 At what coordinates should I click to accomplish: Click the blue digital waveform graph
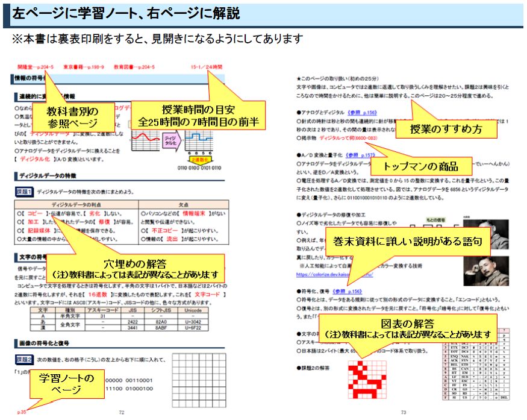199,141
